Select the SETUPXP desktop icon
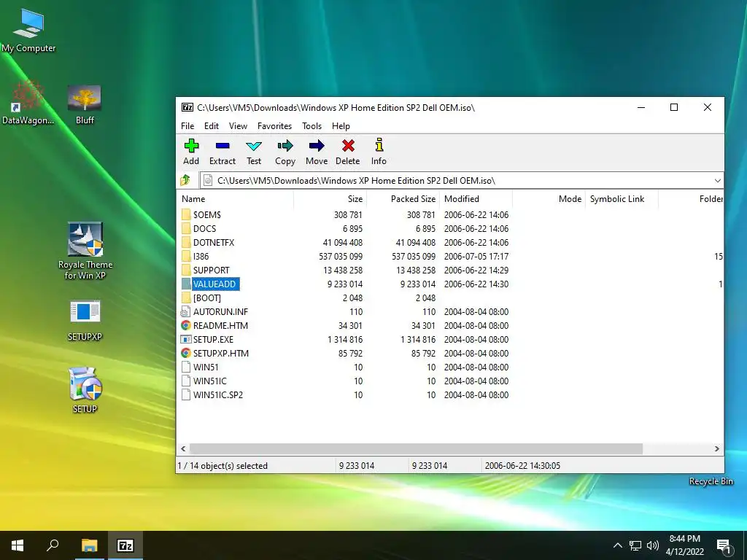The height and width of the screenshot is (560, 747). click(85, 321)
